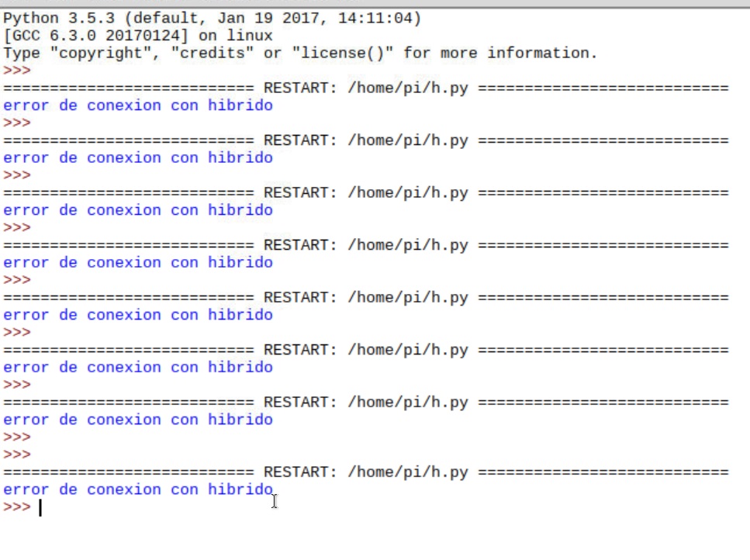Click the last RESTART banner after the double prompt

pyautogui.click(x=366, y=472)
